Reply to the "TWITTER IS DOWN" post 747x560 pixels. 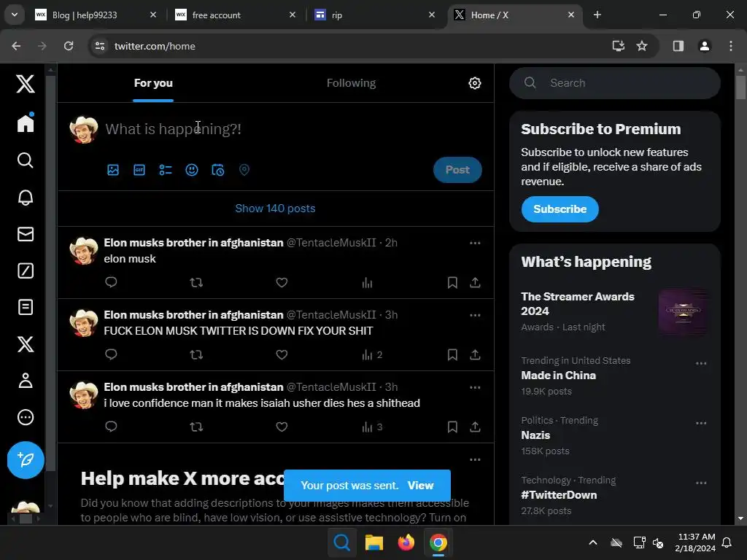tap(111, 355)
